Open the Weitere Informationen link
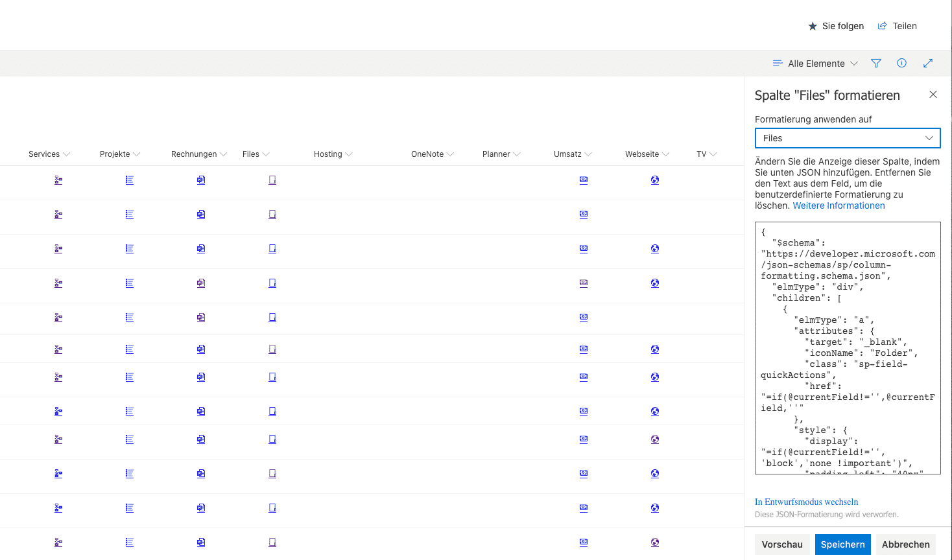 coord(839,205)
